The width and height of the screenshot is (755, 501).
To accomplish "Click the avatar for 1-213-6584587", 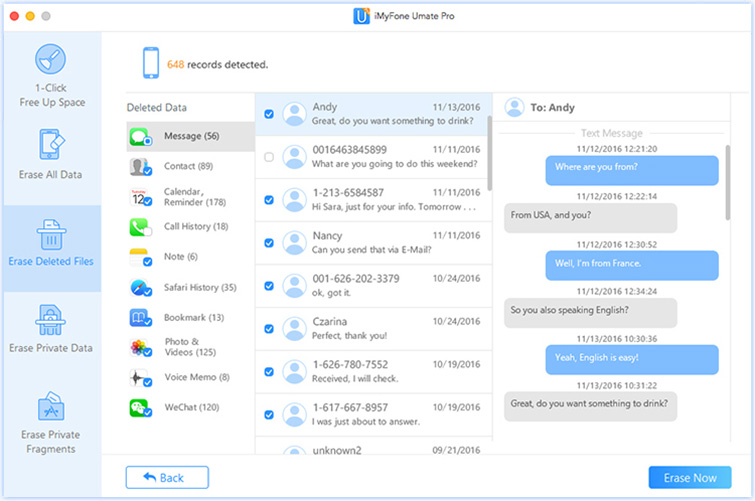I will (x=294, y=200).
